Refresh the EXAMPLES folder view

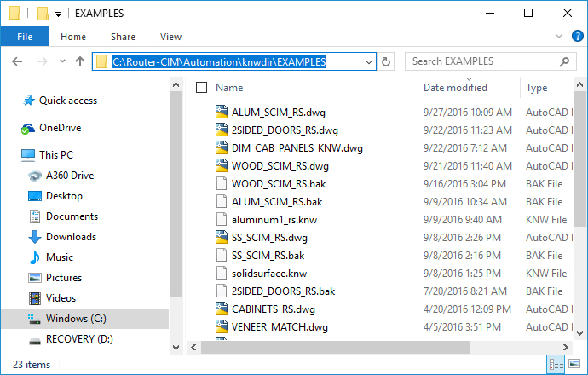point(386,62)
